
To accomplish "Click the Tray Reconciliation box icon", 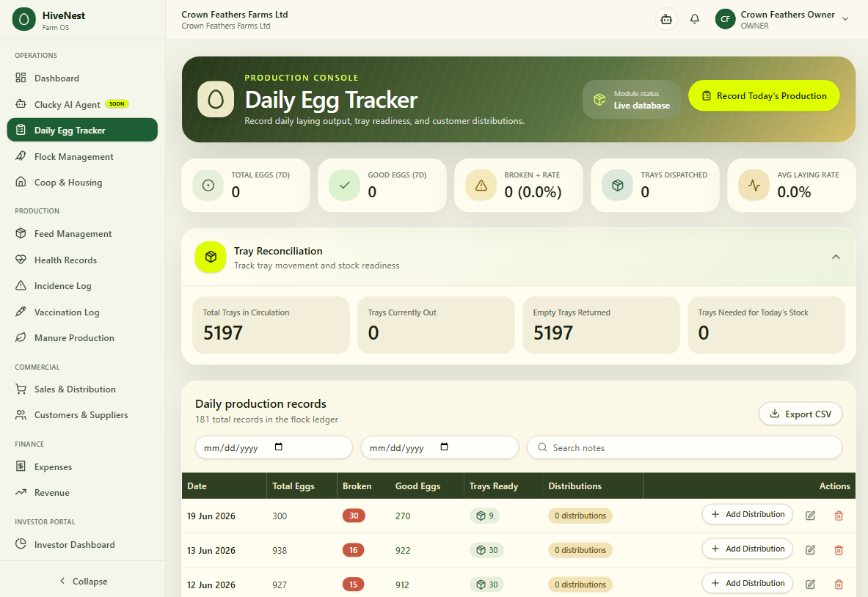I will tap(211, 257).
